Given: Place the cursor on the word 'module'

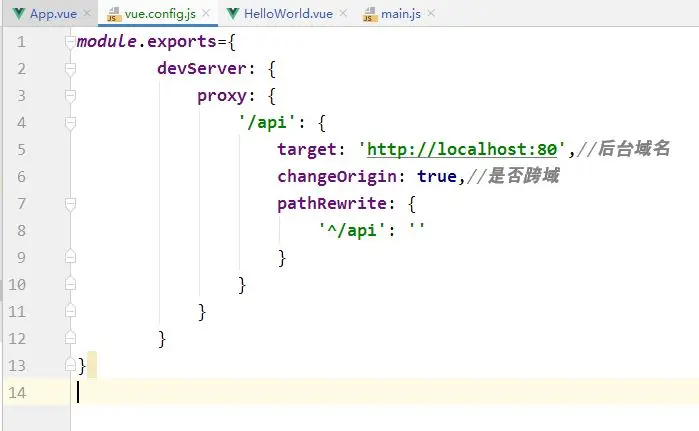Looking at the screenshot, I should (x=107, y=41).
